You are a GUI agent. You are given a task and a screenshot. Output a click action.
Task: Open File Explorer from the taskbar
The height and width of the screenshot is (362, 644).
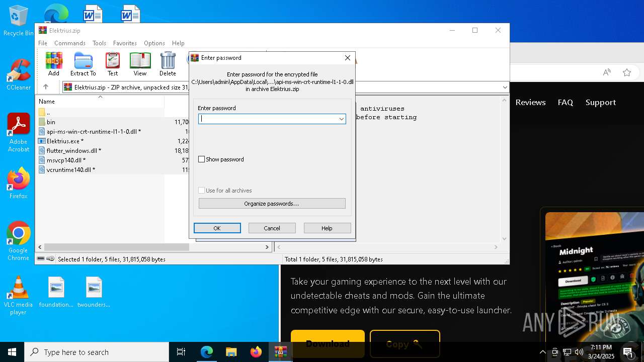(x=231, y=352)
